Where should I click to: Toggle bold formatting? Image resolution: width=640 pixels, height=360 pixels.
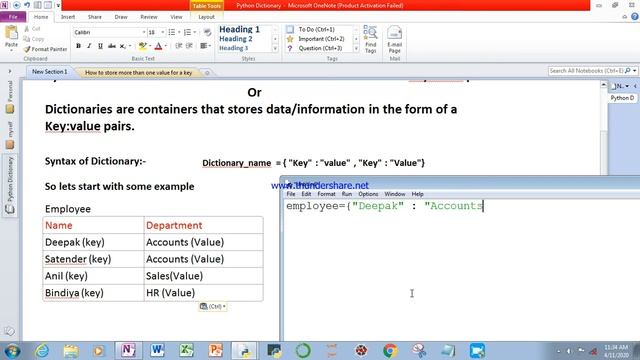point(78,46)
